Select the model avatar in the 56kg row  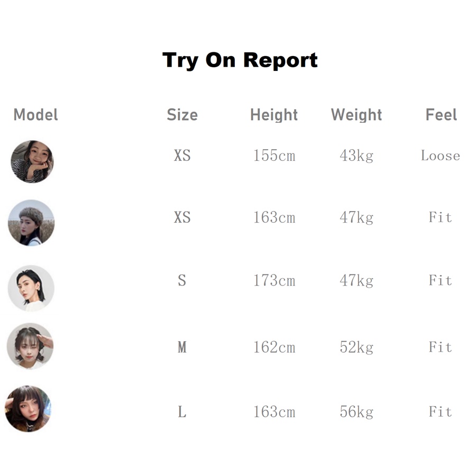click(x=28, y=408)
